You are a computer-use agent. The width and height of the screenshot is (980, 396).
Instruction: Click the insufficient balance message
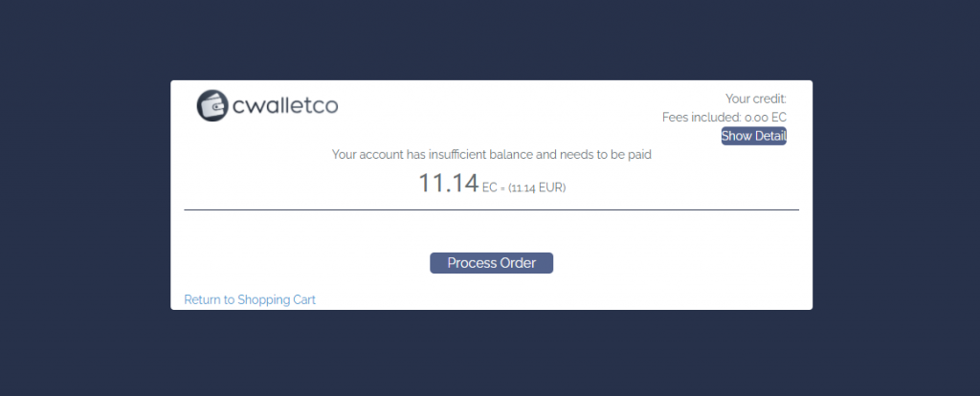[x=491, y=153]
